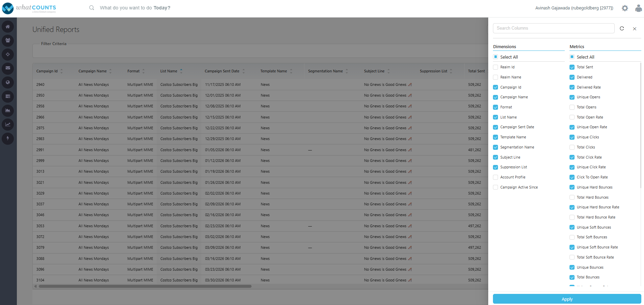Open the subscribers group icon in sidebar
Screen dimensions: 644x305
tap(8, 40)
